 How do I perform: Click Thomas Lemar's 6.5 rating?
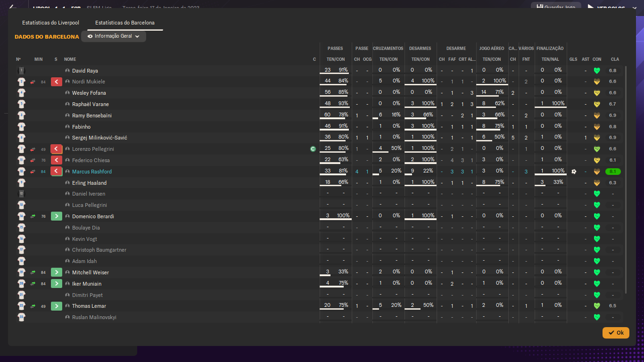pos(613,306)
